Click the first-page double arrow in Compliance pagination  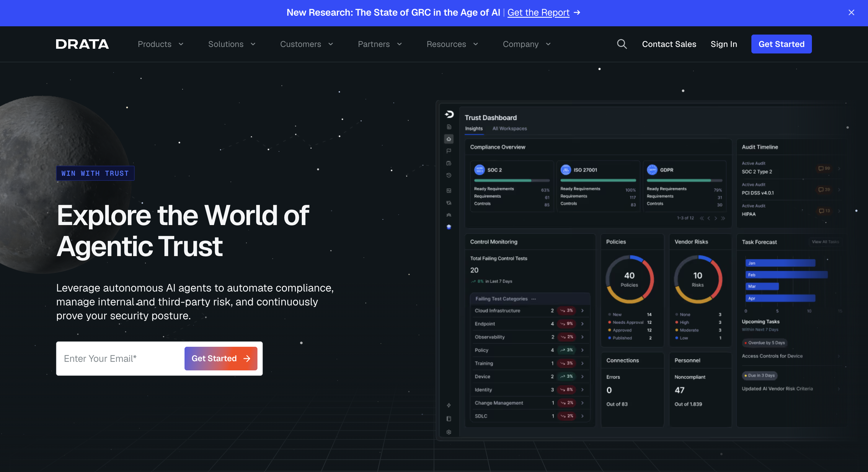[701, 218]
